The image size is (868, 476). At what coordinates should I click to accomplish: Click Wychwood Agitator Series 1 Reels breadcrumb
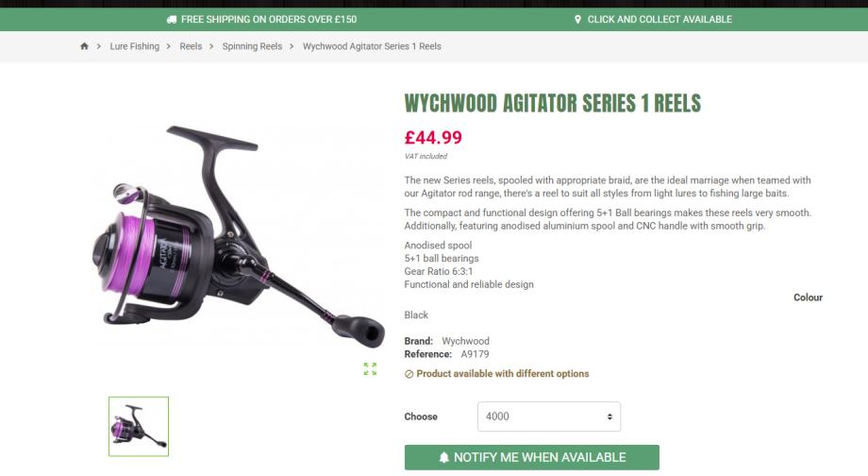(x=372, y=46)
